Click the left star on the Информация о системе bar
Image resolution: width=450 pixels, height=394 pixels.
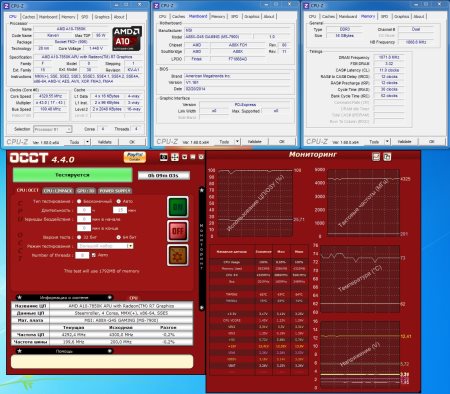click(19, 297)
